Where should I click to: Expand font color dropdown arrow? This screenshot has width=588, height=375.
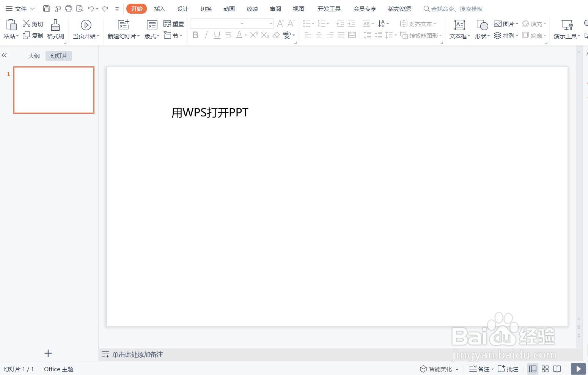click(x=246, y=36)
